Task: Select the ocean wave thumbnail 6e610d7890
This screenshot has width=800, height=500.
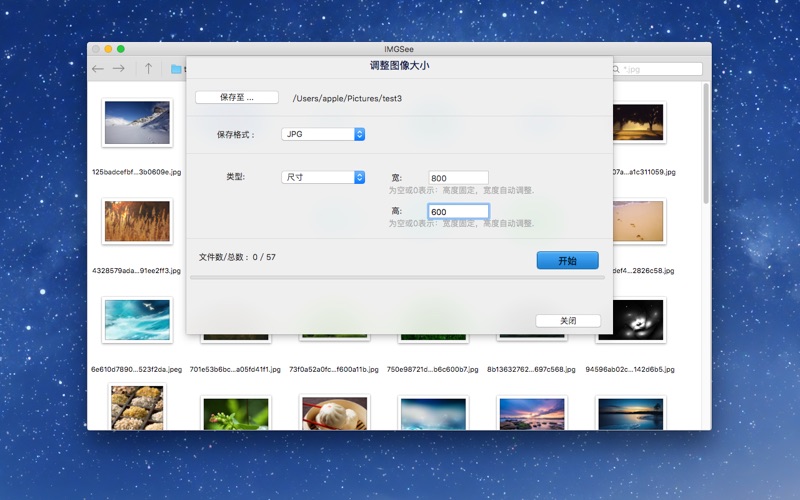Action: (x=137, y=320)
